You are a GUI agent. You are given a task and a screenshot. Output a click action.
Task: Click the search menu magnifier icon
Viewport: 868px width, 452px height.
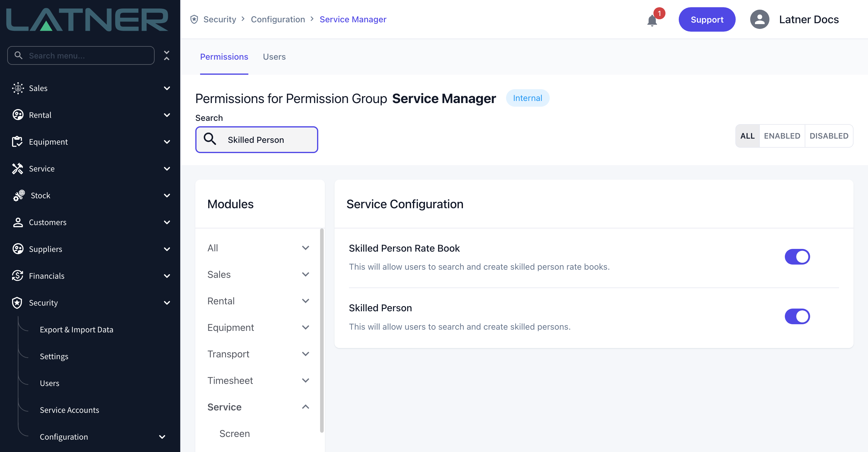point(18,55)
